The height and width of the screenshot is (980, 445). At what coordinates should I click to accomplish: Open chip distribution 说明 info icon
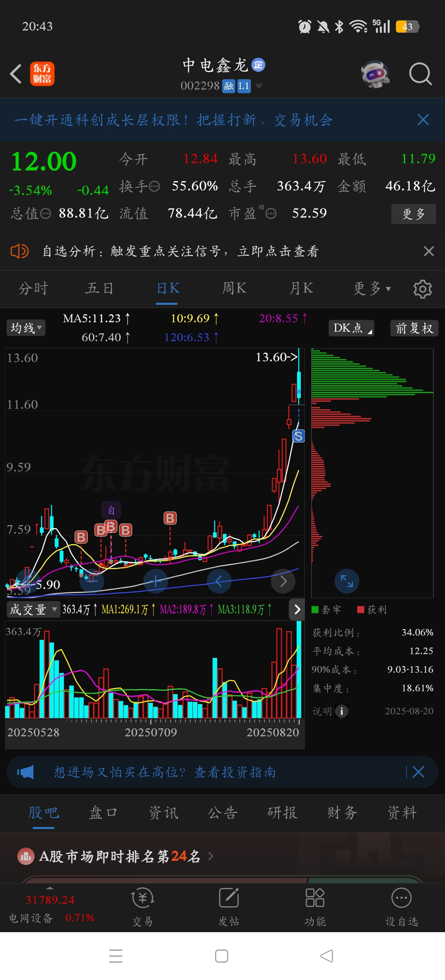342,711
